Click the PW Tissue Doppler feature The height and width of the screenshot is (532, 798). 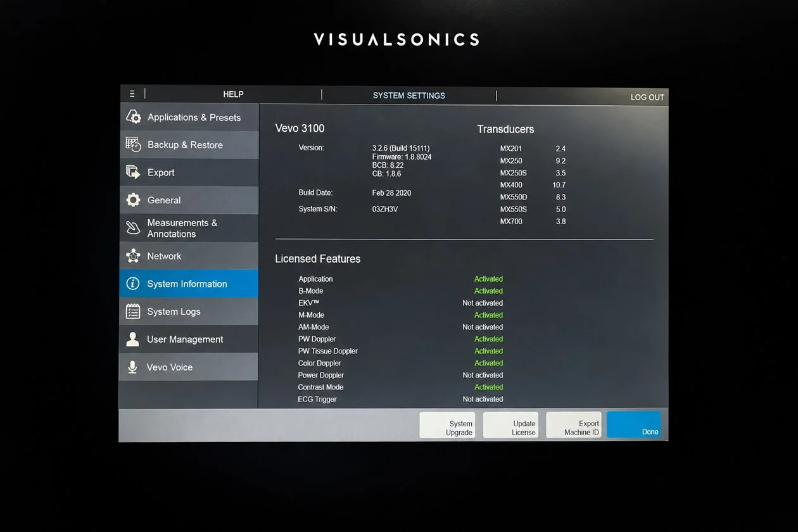point(328,351)
